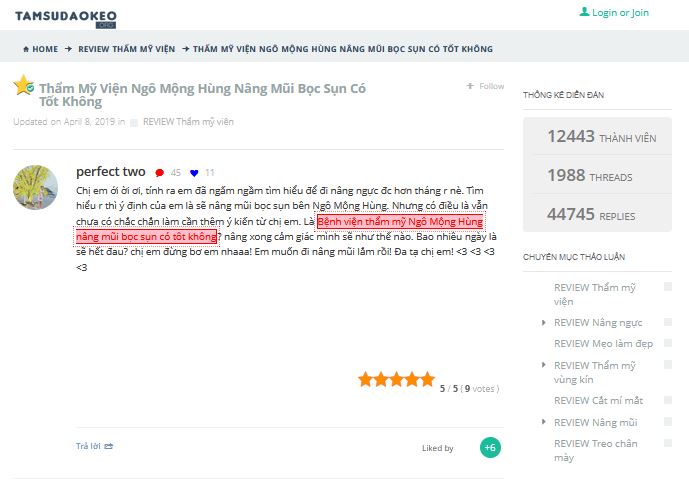Toggle the checkbox beside REVIEW Mẹo làm đẹp
This screenshot has height=485, width=689.
pyautogui.click(x=668, y=343)
